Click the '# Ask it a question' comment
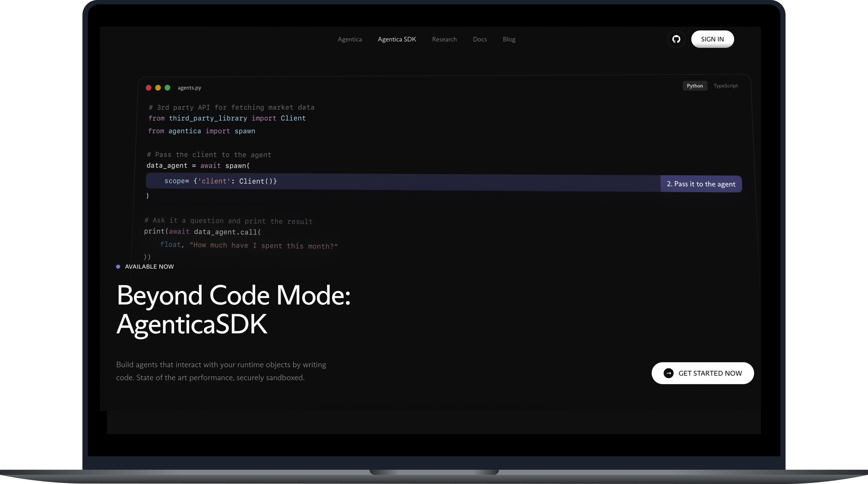 pos(228,221)
